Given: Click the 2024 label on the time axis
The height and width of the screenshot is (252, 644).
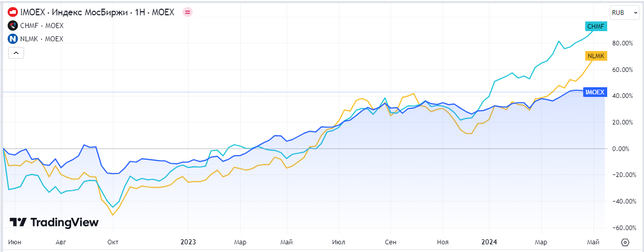Looking at the screenshot, I should (489, 242).
